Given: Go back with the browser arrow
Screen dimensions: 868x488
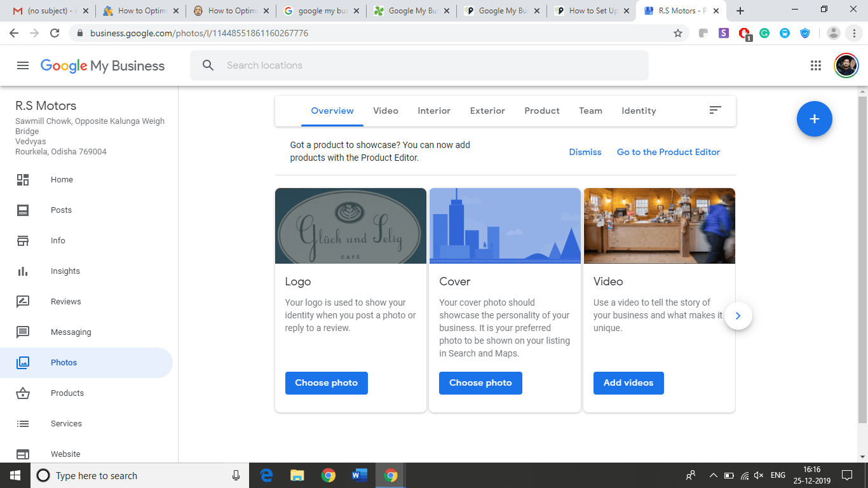Looking at the screenshot, I should pos(14,33).
